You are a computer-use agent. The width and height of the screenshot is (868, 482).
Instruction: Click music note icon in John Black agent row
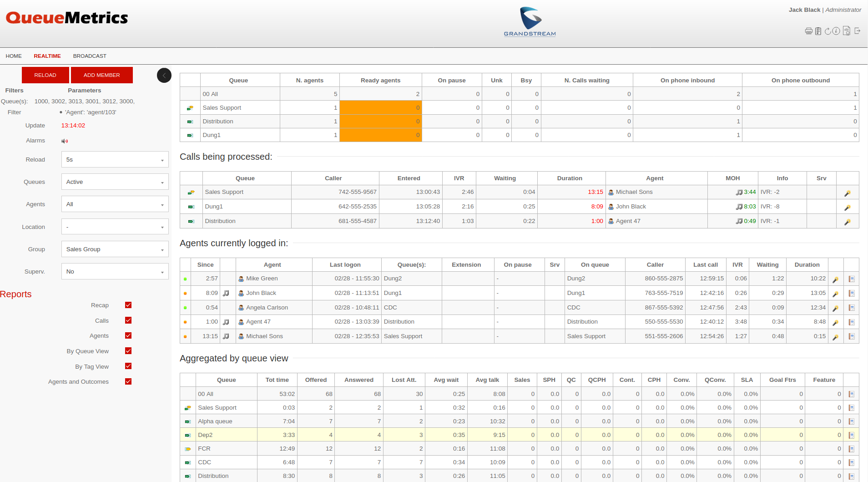(x=226, y=293)
